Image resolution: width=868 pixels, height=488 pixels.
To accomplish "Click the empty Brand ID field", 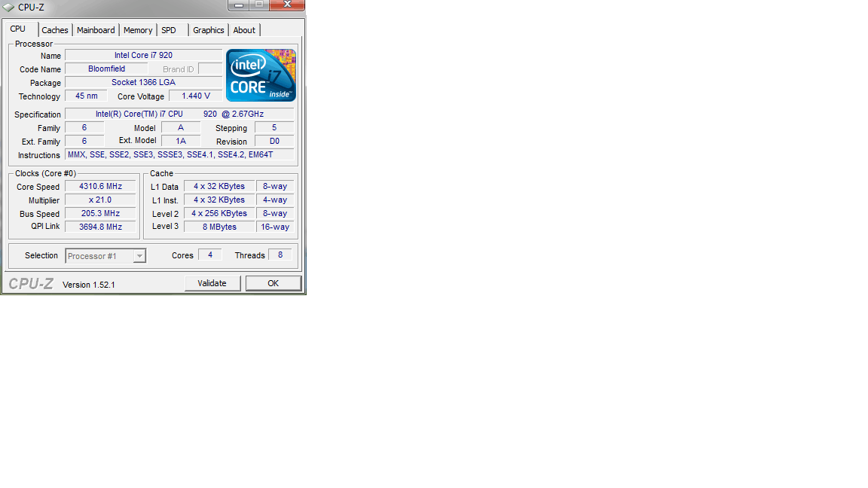I will point(210,69).
